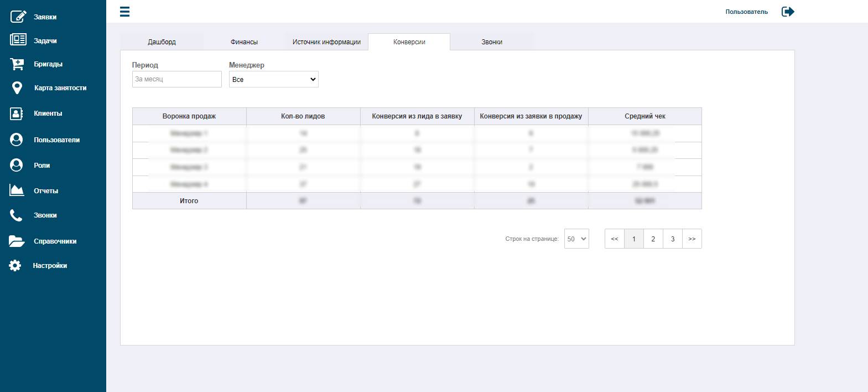Toggle the hamburger menu icon

coord(124,12)
